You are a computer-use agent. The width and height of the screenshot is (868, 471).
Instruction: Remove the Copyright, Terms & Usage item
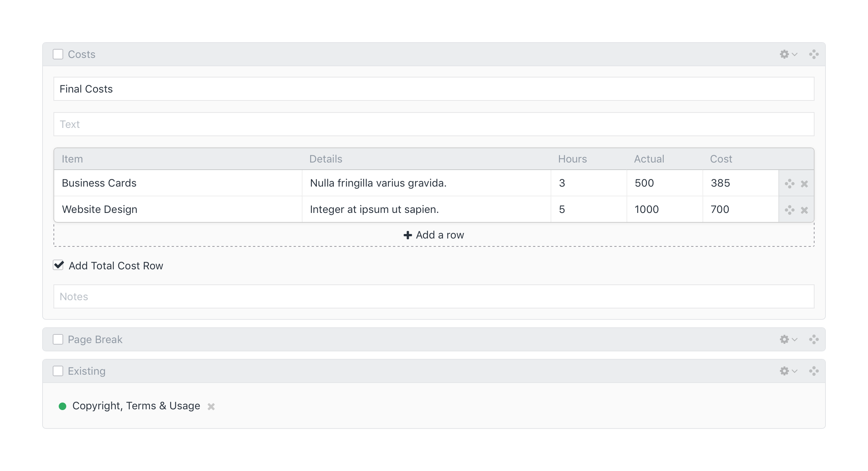point(211,406)
